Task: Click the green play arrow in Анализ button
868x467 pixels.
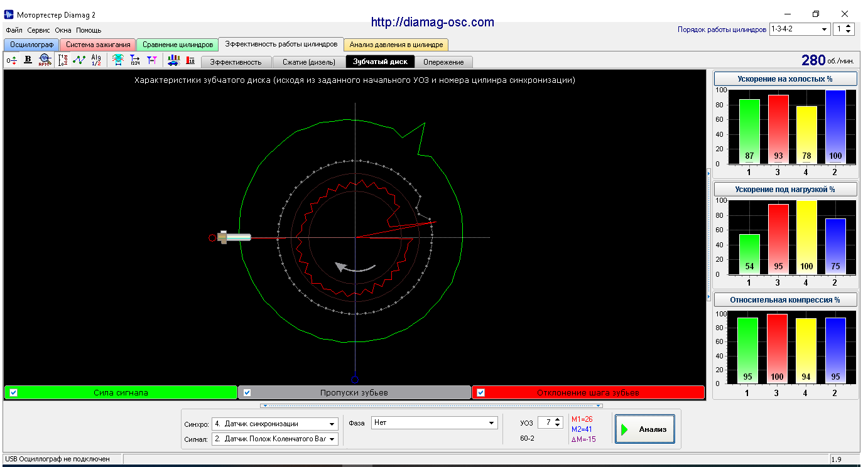Action: (x=624, y=430)
